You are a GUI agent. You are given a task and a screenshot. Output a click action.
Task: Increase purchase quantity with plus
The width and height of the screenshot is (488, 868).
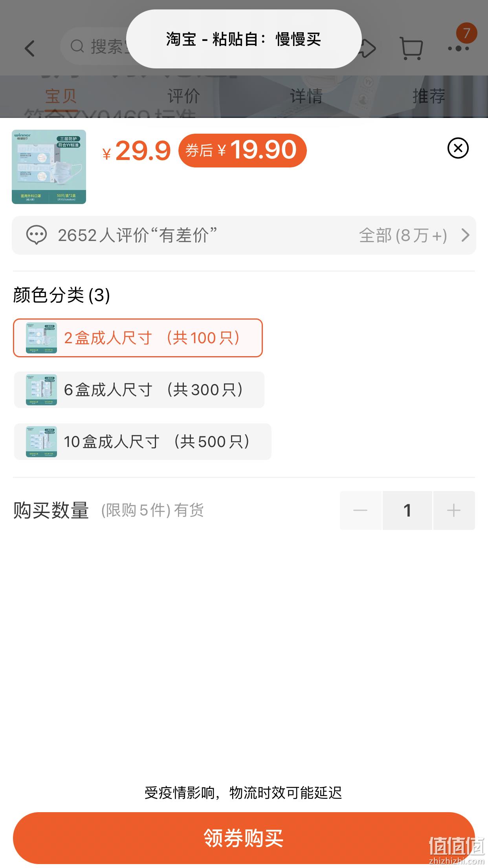tap(454, 510)
